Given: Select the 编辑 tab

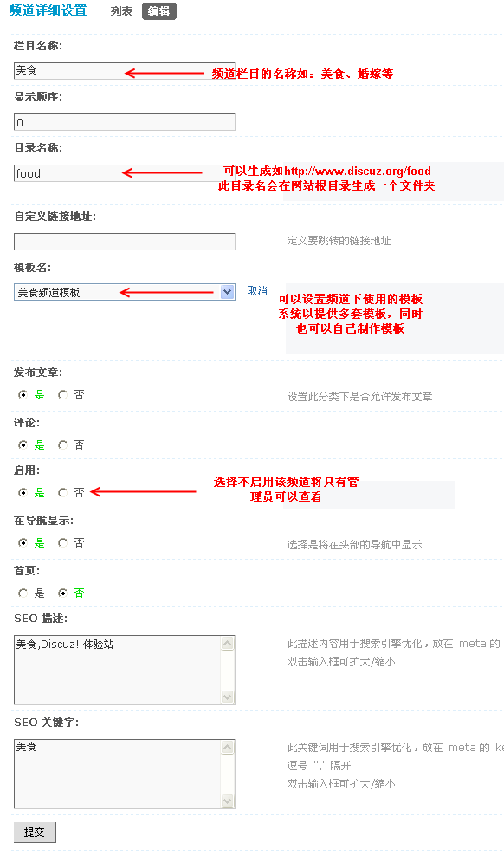Looking at the screenshot, I should [158, 11].
